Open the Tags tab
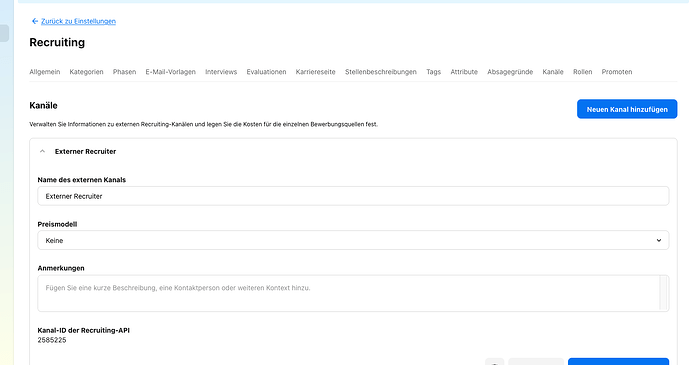The height and width of the screenshot is (365, 690). [433, 72]
